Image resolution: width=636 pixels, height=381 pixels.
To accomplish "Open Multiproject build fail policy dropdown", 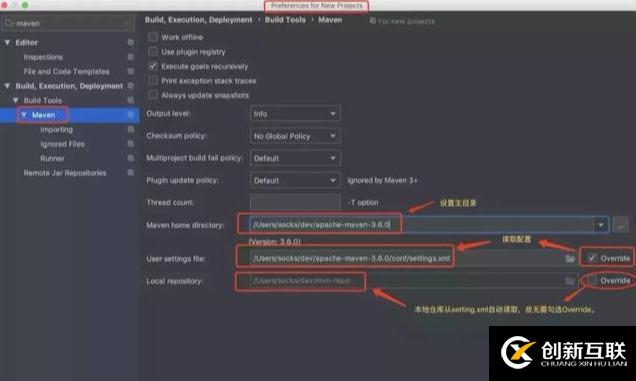I will [295, 158].
